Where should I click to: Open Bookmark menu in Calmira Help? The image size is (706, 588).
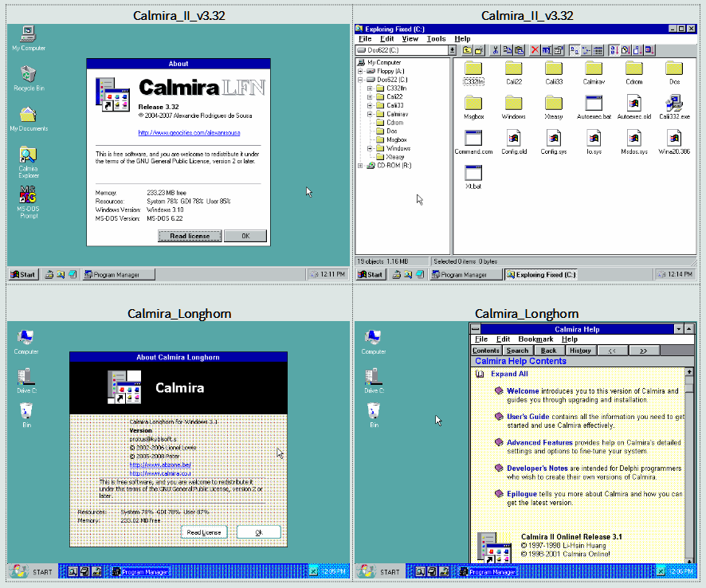point(535,339)
